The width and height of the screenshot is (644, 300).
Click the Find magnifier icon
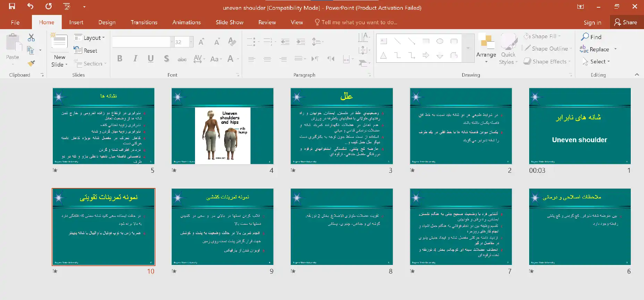tap(585, 37)
